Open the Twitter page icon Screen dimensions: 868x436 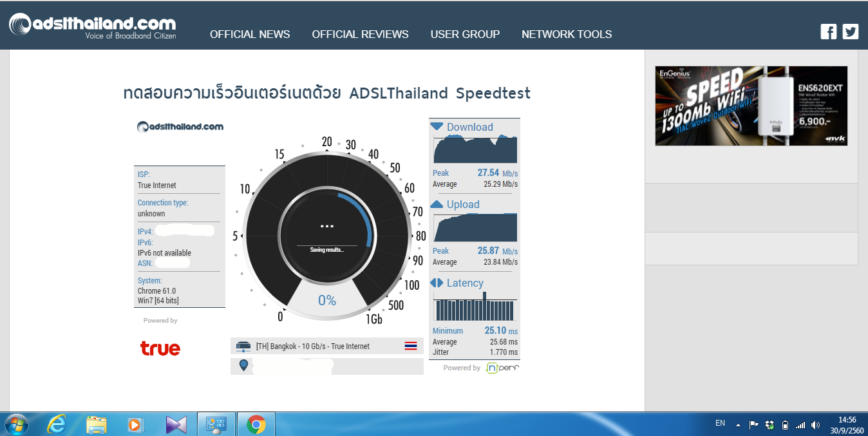851,32
